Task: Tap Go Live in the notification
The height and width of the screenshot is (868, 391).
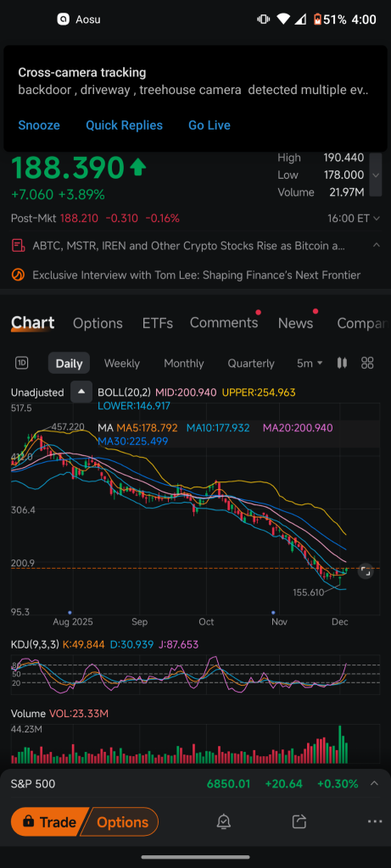Action: pos(209,125)
